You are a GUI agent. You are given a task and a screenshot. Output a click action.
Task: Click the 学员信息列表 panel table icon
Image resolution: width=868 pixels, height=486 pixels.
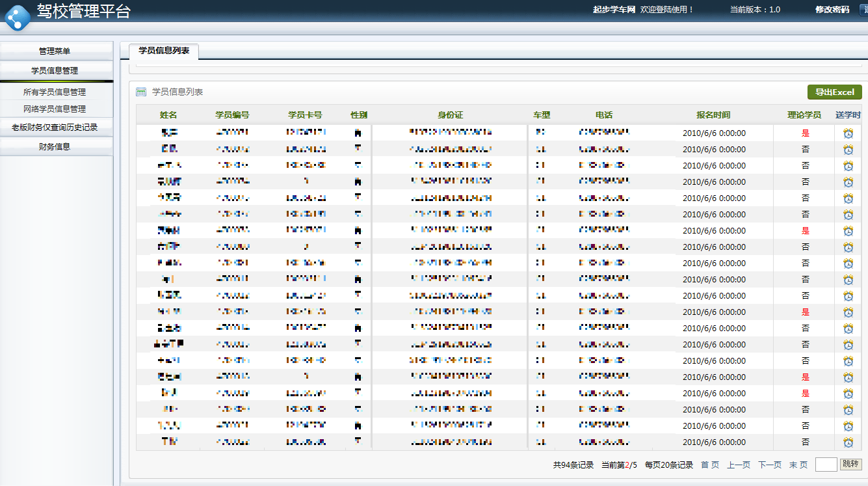point(141,92)
